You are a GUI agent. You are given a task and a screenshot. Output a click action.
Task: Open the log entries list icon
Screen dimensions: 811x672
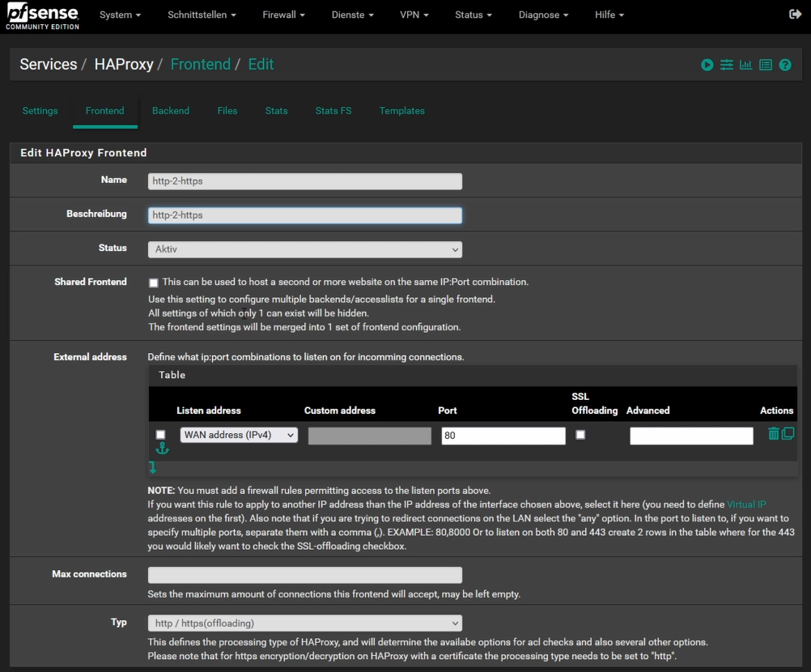pos(766,65)
